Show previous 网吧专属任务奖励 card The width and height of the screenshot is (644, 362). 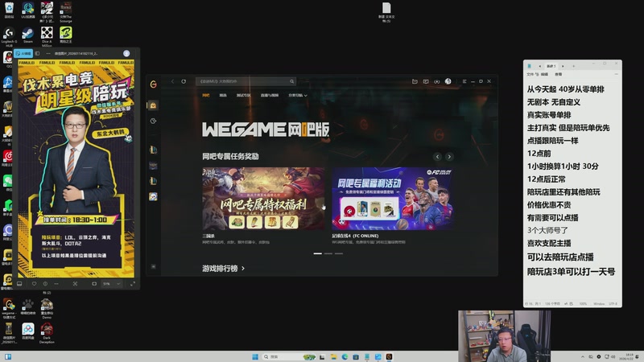click(x=437, y=156)
